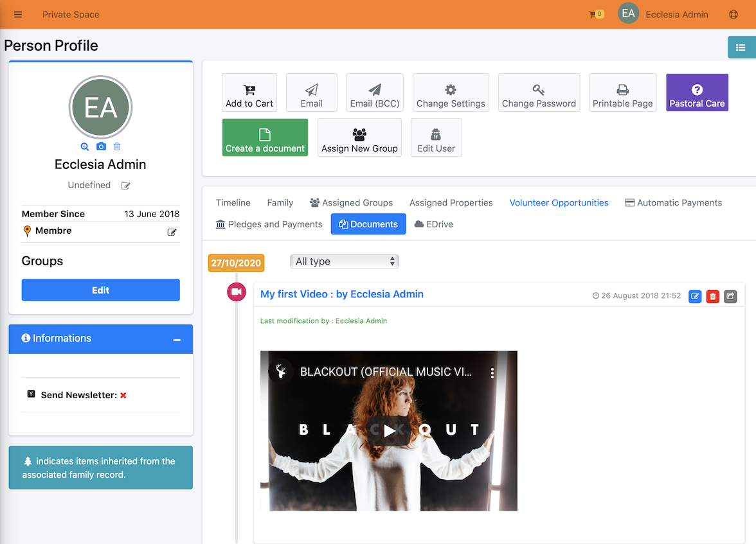This screenshot has height=544, width=756.
Task: Click the Ecclesia Admin username in header
Action: point(677,15)
